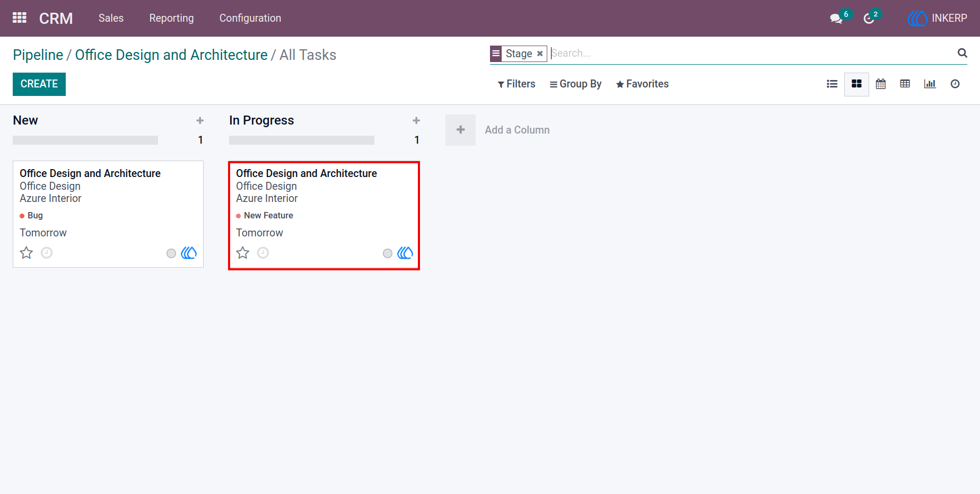Open the task card in New column

pyautogui.click(x=108, y=214)
